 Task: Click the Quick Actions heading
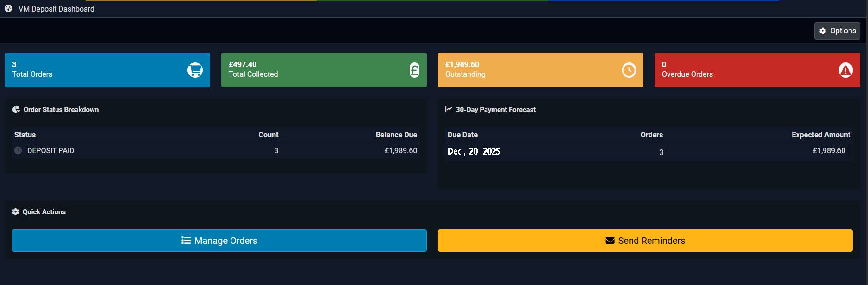(44, 211)
